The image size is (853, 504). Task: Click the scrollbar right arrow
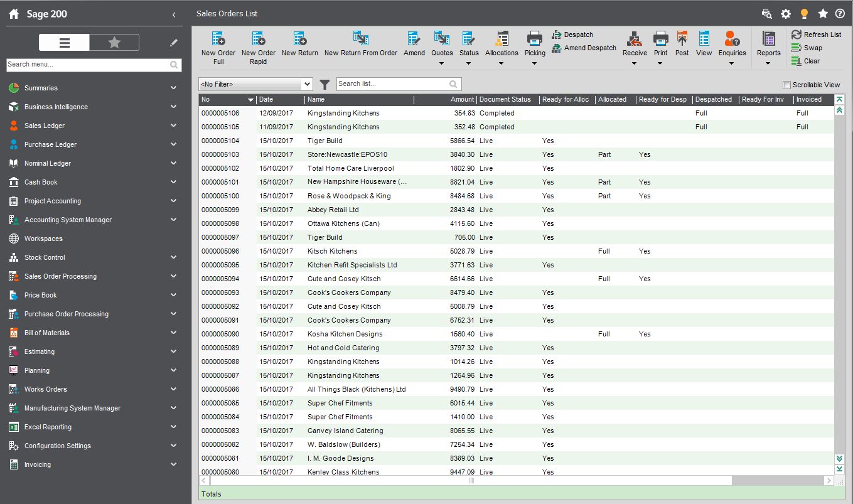[x=829, y=480]
